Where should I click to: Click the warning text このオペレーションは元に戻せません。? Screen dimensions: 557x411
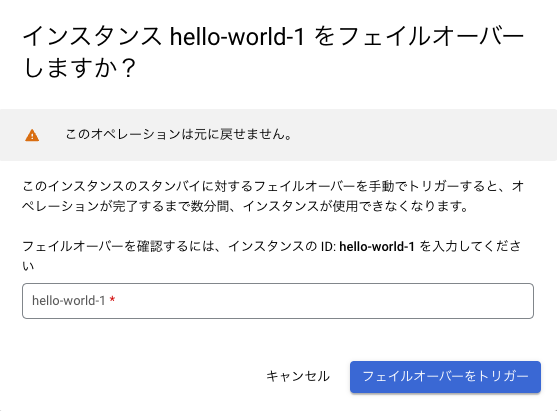click(179, 135)
